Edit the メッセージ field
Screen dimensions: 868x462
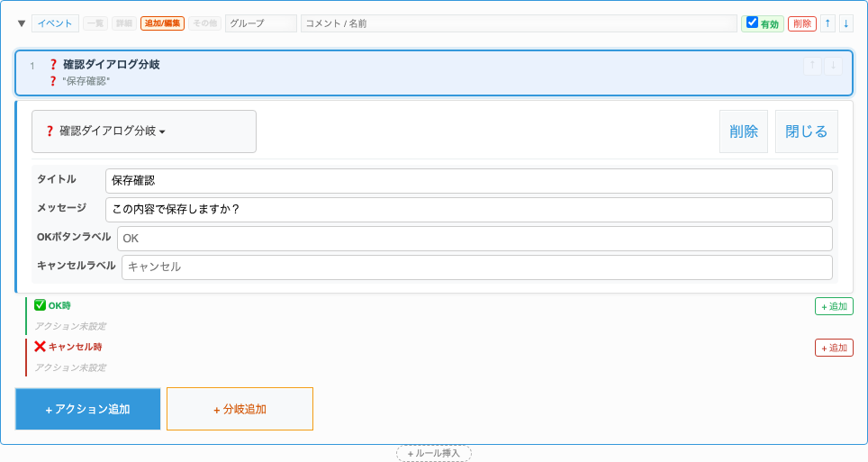[469, 210]
